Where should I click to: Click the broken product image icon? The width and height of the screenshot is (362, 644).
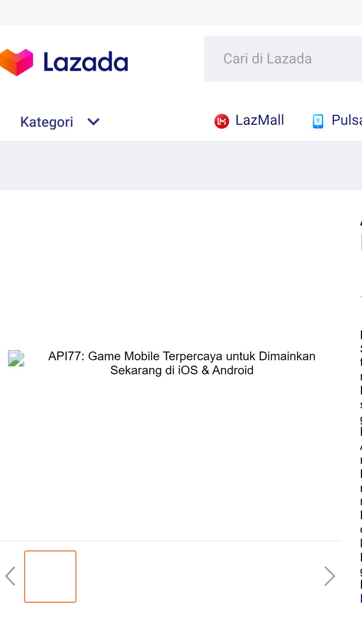coord(16,358)
